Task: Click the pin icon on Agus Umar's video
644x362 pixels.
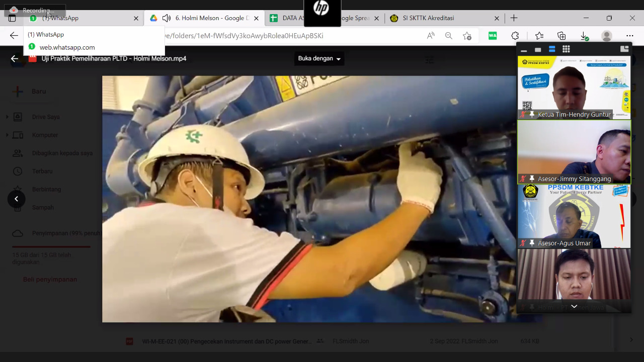Action: pyautogui.click(x=532, y=243)
